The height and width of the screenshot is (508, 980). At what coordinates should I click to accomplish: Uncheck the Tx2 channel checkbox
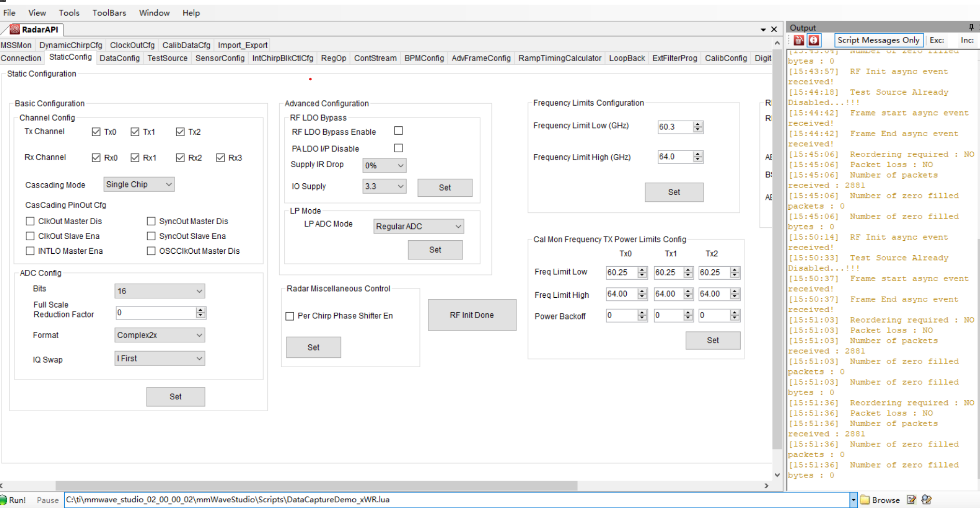click(x=180, y=132)
